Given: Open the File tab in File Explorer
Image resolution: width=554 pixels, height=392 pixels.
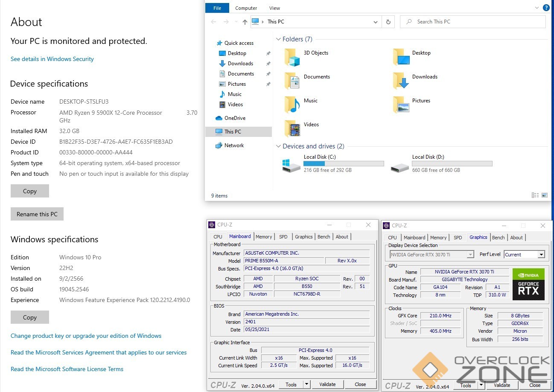Looking at the screenshot, I should 217,8.
